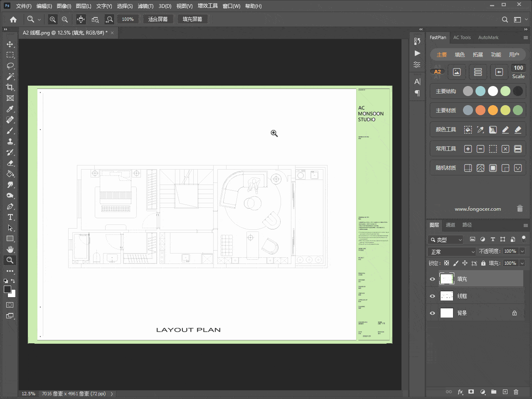This screenshot has height=399, width=532.
Task: Select the Crop tool
Action: 10,87
